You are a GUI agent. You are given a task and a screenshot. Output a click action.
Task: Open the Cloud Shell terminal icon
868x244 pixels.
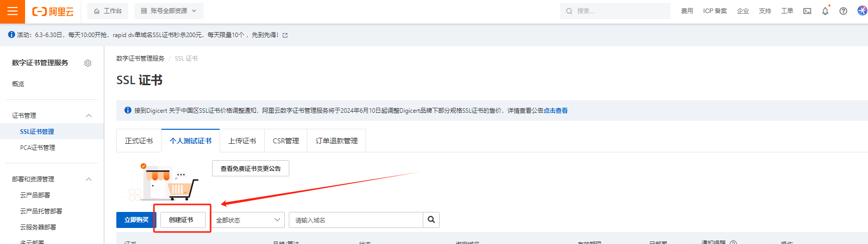click(807, 11)
